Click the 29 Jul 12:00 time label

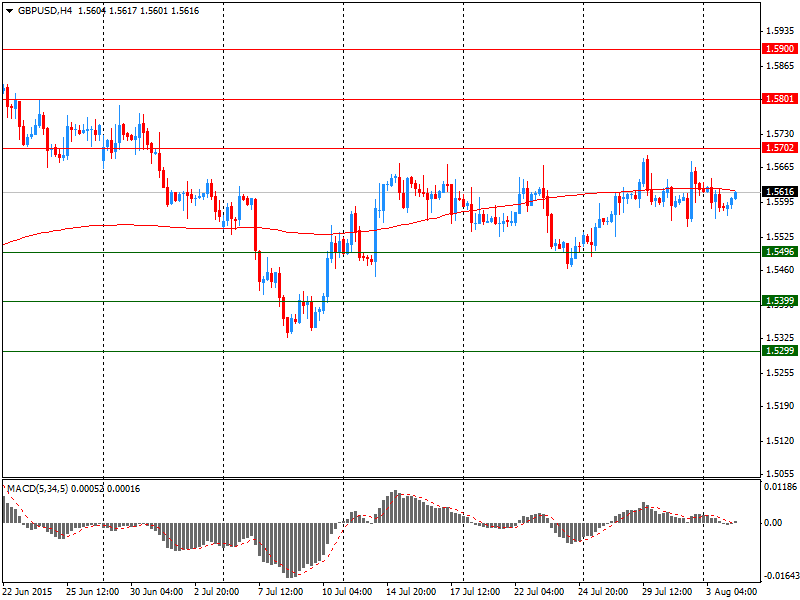tap(667, 592)
